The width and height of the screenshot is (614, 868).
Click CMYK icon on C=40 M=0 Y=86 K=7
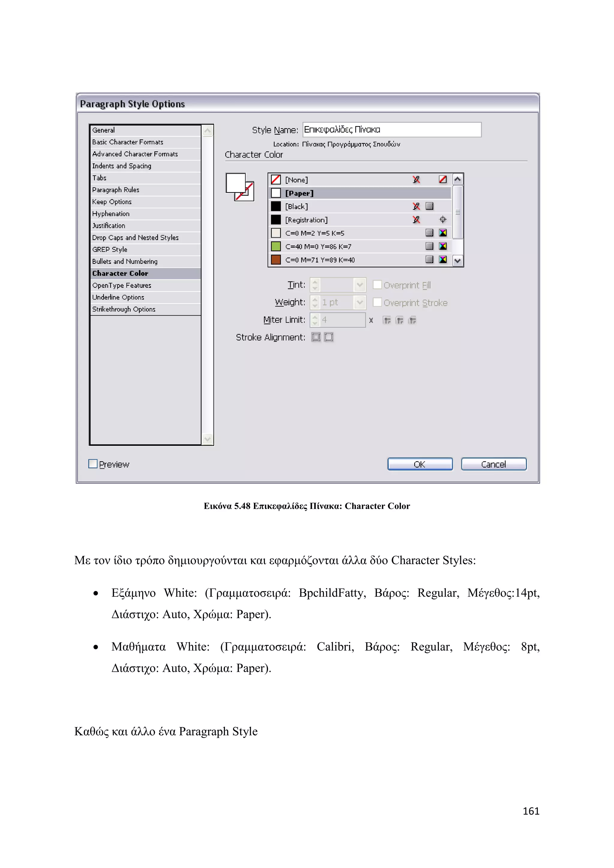pos(443,246)
